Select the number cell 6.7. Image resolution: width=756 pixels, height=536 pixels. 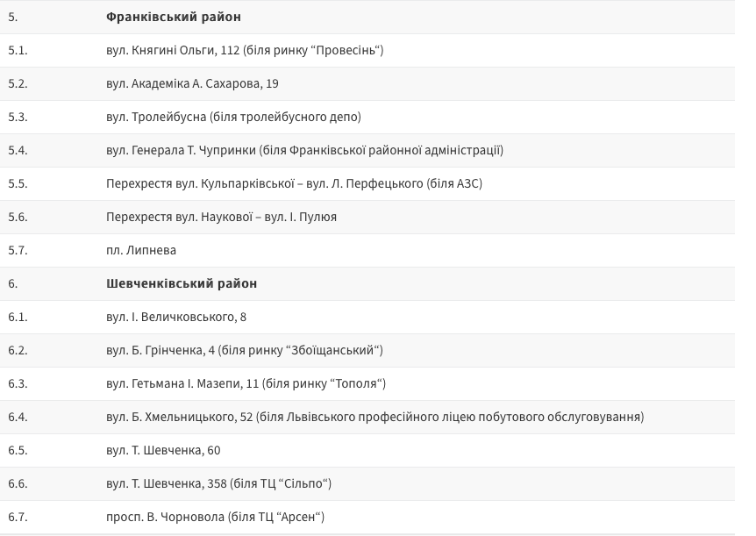18,517
